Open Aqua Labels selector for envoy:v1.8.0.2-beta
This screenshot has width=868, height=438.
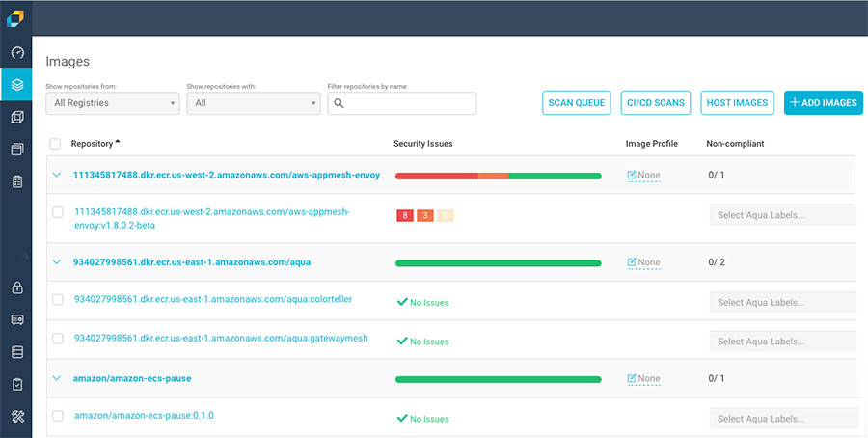point(783,215)
